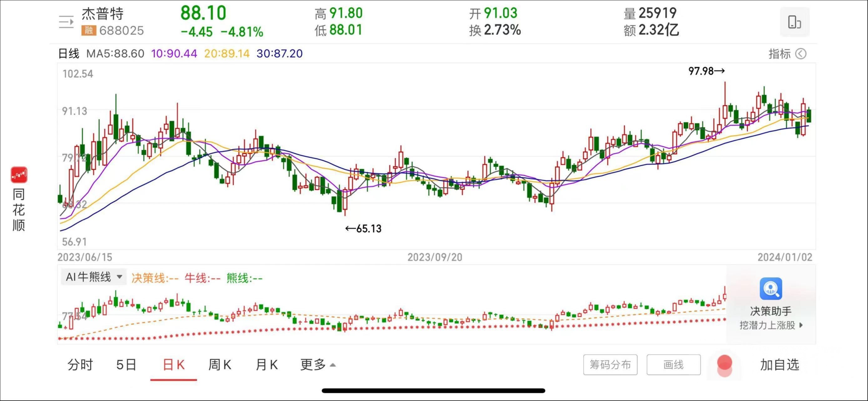This screenshot has width=868, height=401.
Task: Click the 指标 indicators label
Action: coord(779,54)
